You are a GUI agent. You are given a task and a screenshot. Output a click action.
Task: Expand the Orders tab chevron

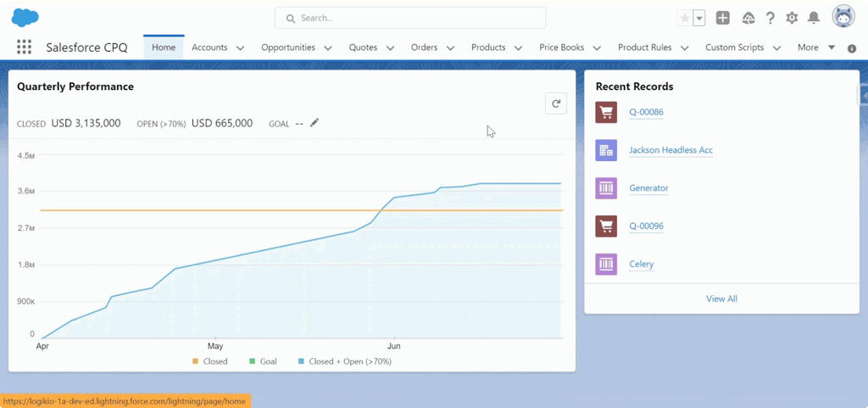451,48
